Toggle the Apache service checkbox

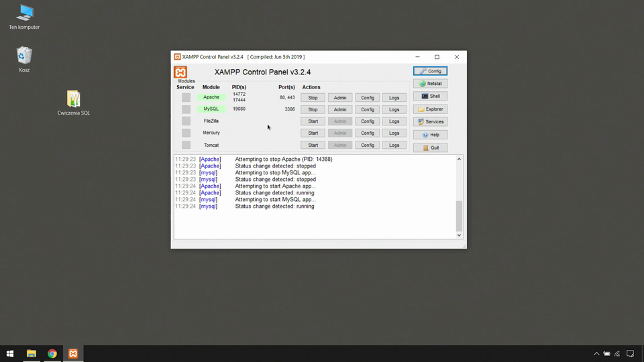click(x=186, y=98)
